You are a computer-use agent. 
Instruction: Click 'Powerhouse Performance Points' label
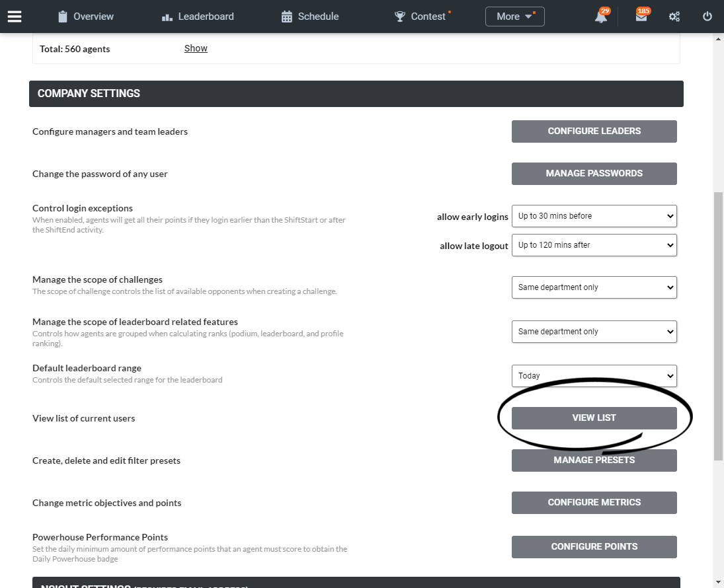pos(101,537)
